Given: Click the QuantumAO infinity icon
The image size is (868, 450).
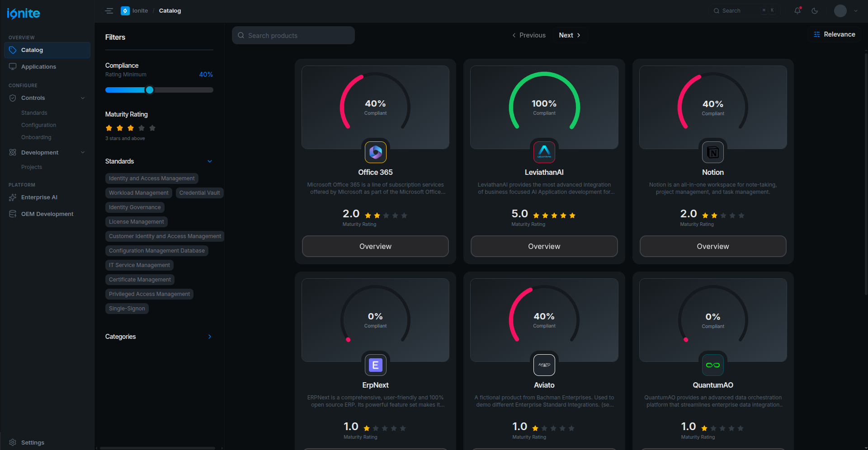Looking at the screenshot, I should (x=712, y=365).
